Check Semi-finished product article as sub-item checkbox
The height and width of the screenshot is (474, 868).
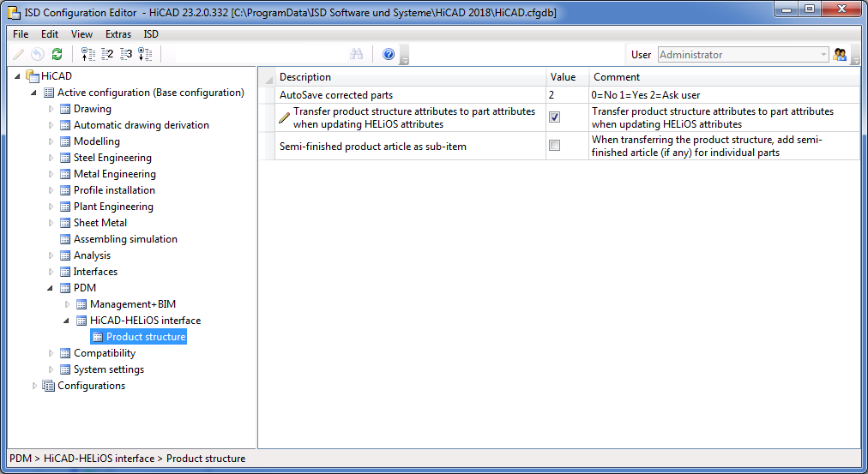pyautogui.click(x=554, y=146)
